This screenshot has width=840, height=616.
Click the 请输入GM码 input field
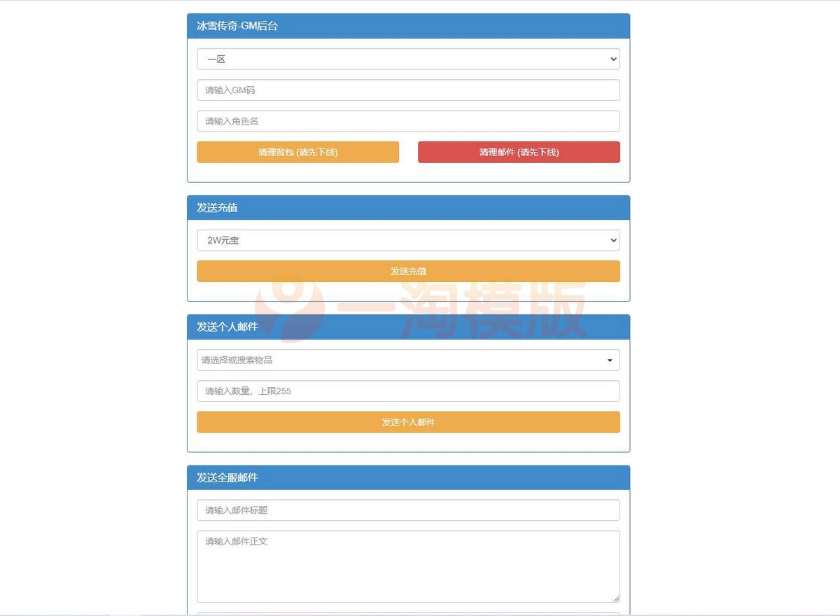(x=408, y=90)
